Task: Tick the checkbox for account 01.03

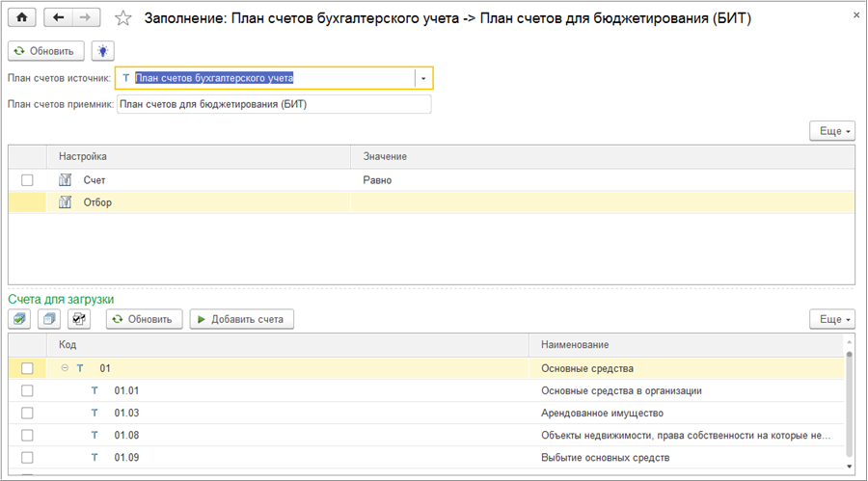Action: click(x=27, y=413)
